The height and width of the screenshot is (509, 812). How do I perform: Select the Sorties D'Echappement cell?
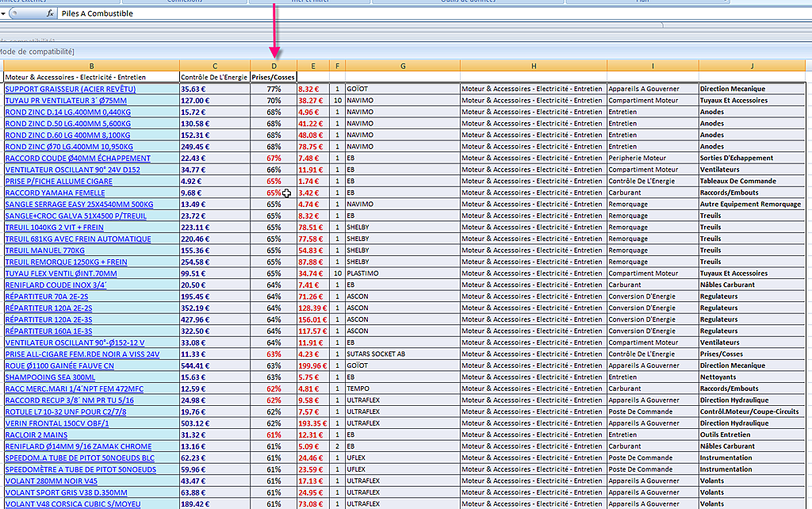point(752,158)
